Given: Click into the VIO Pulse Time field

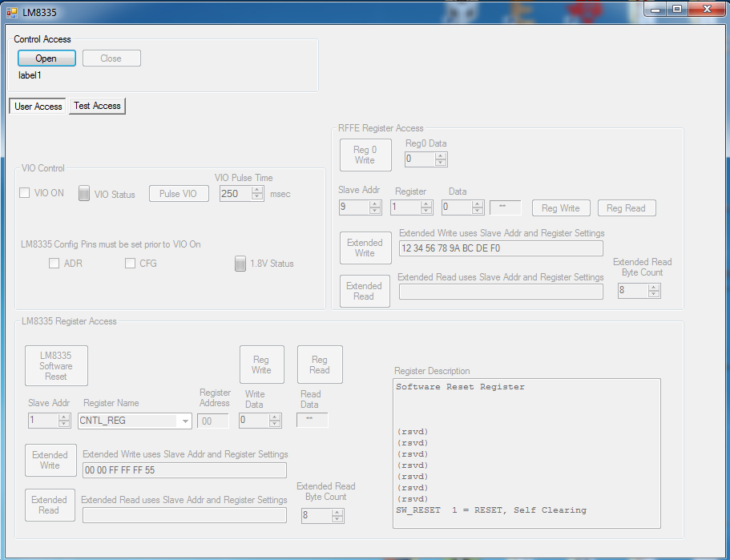Looking at the screenshot, I should pos(235,194).
